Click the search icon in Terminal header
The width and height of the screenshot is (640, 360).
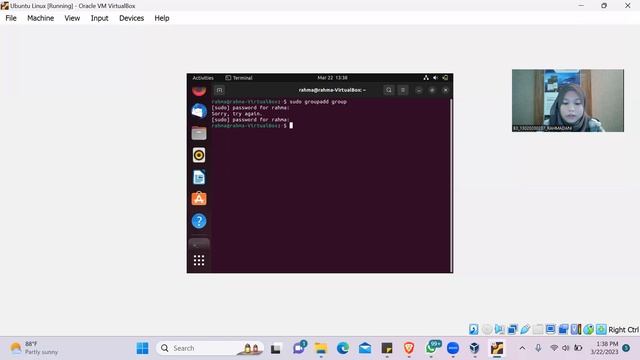pyautogui.click(x=389, y=90)
